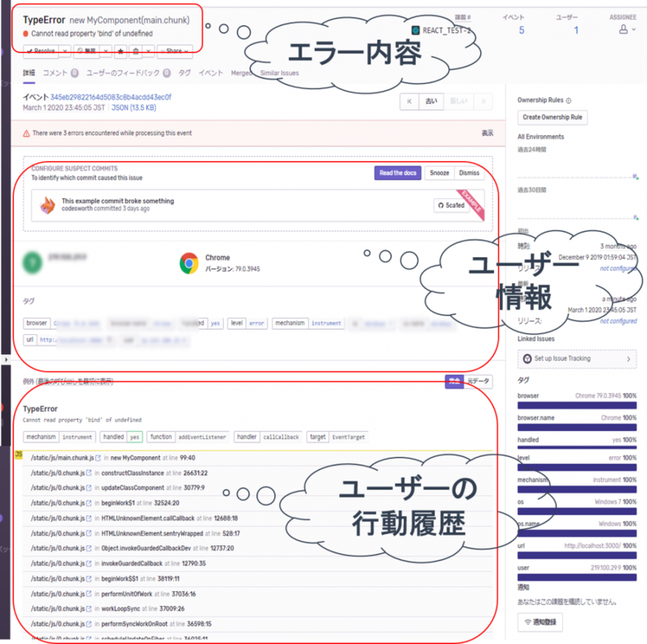The width and height of the screenshot is (647, 644).
Task: Snooze the suspect commits prompt
Action: click(439, 173)
